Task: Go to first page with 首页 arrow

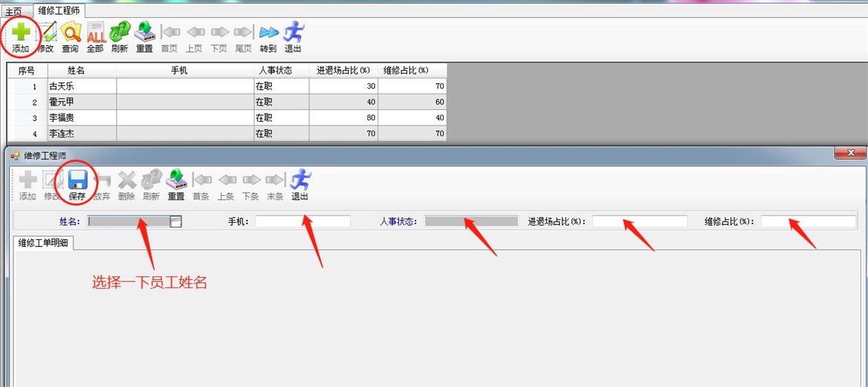Action: [171, 32]
